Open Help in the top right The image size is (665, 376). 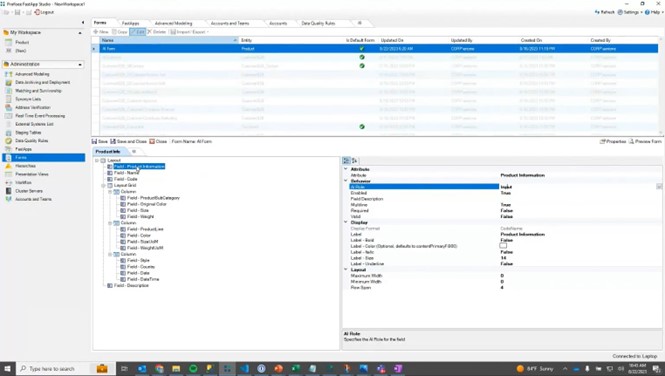654,12
